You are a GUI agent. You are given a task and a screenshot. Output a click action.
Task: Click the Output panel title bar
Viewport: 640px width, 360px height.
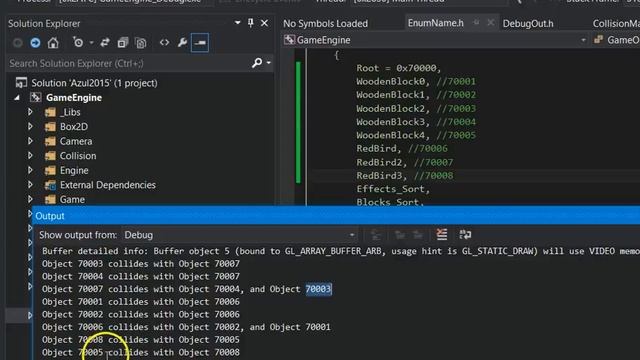[336, 216]
